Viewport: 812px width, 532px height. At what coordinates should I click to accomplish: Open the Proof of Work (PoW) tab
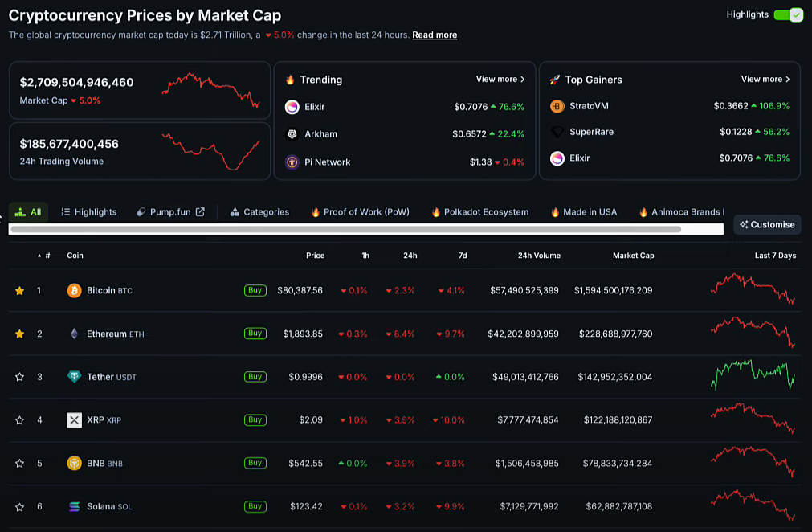click(x=360, y=212)
